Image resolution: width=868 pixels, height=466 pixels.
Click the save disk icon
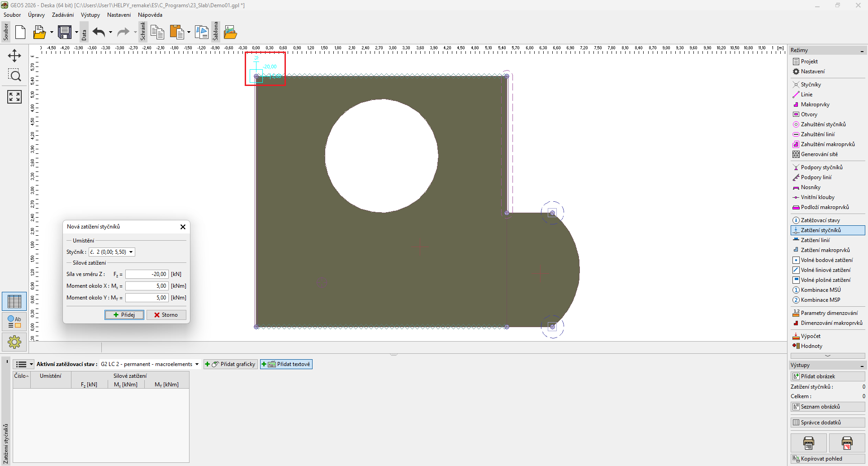(x=65, y=33)
